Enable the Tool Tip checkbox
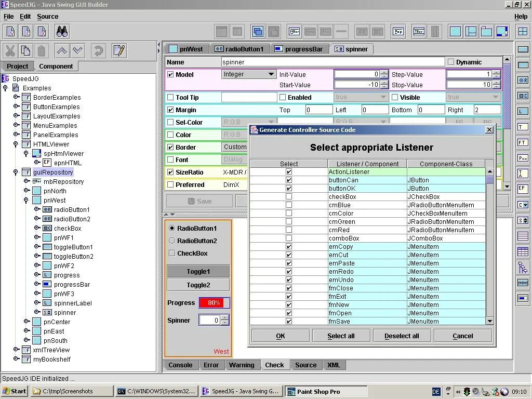 tap(170, 97)
